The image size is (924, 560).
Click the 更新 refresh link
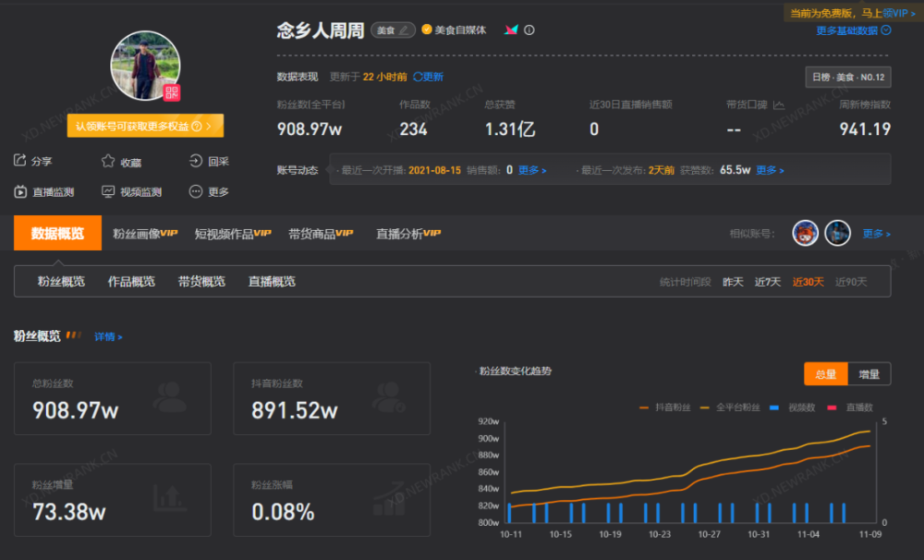429,78
